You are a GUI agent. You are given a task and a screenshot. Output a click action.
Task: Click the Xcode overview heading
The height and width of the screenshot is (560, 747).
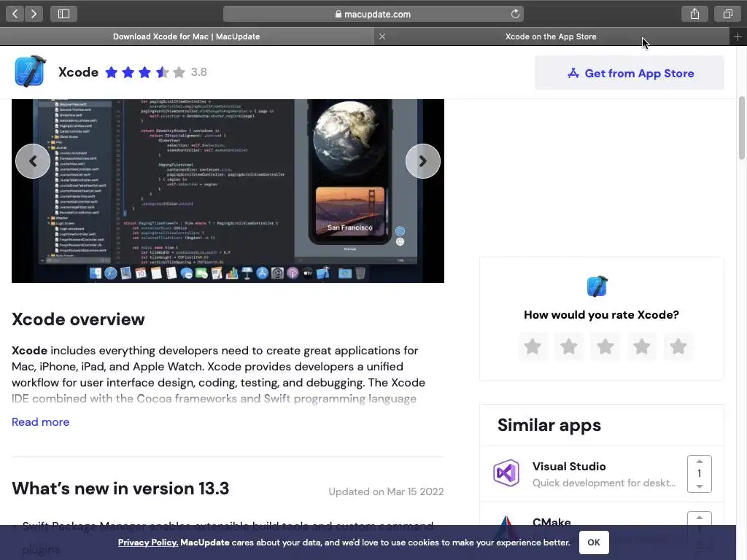tap(78, 319)
